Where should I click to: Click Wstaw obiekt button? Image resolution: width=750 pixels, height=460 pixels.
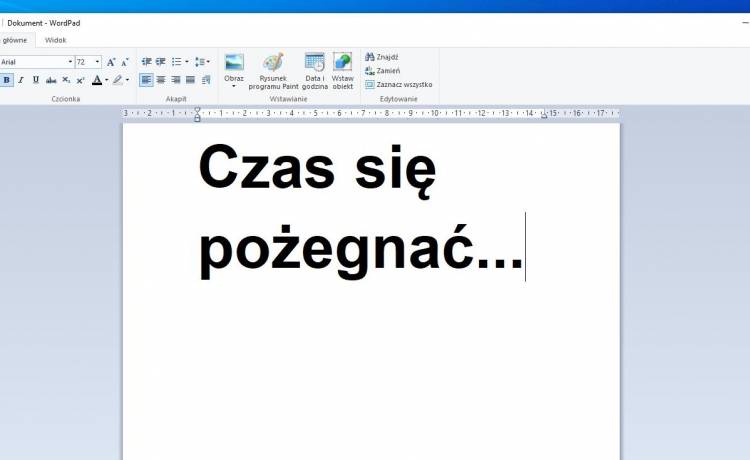342,71
